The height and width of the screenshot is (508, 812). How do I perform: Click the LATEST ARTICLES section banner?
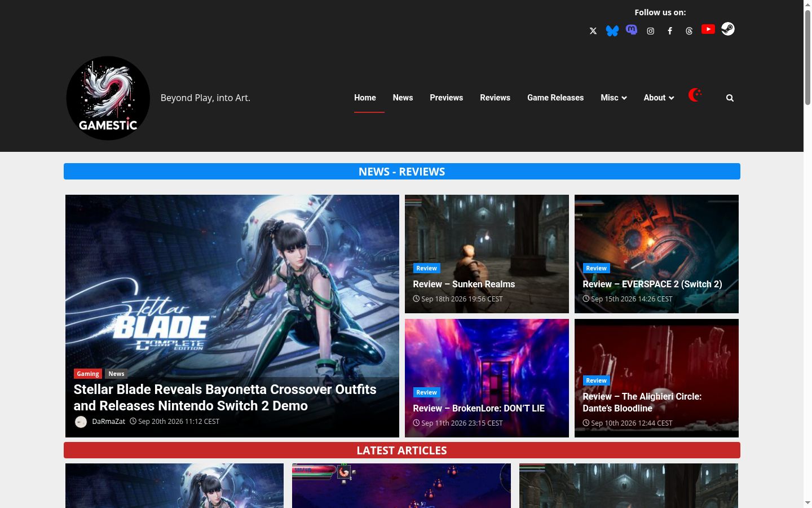tap(402, 450)
